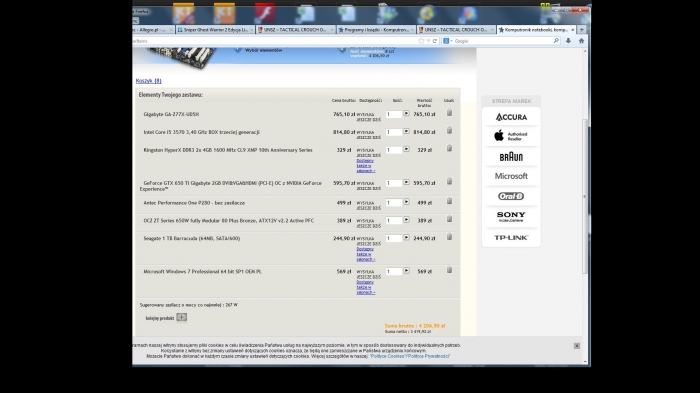700x393 pixels.
Task: Open the Koszyk (8) cart link
Action: 149,81
